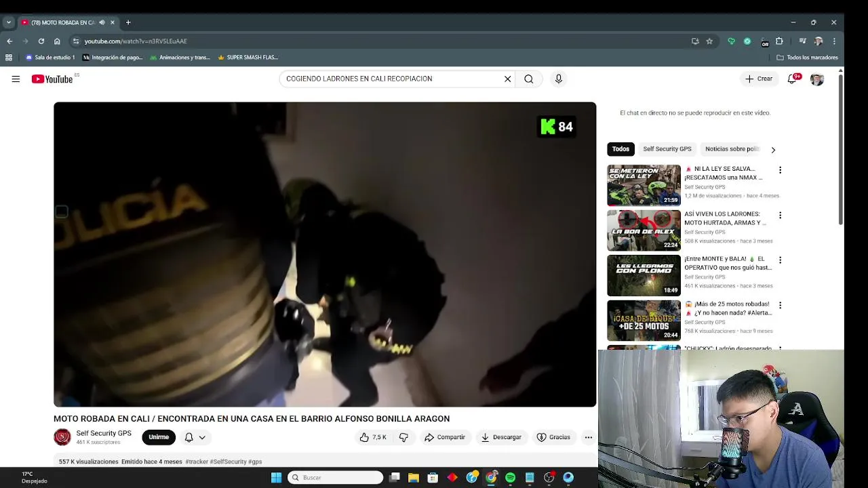
Task: Send a Gracias super thanks
Action: (553, 437)
